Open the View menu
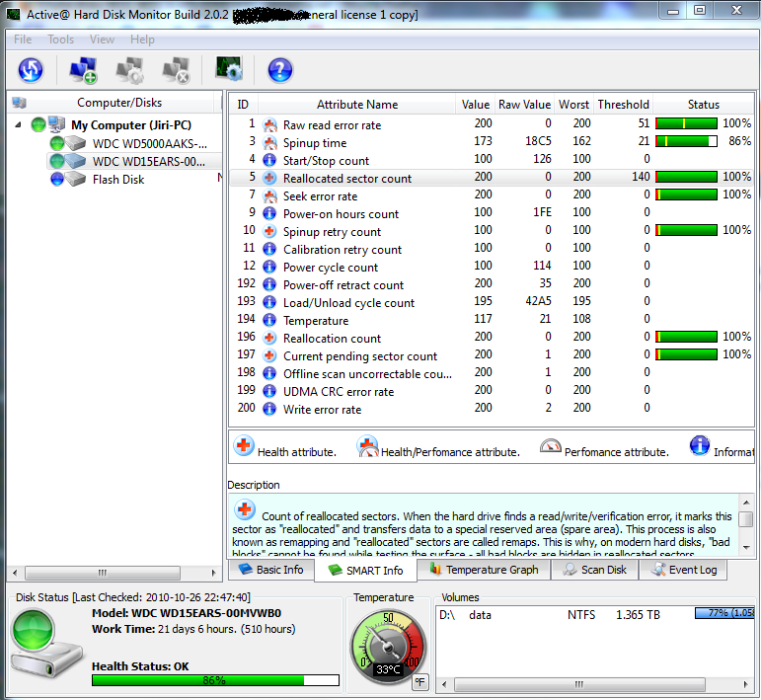The image size is (761, 700). [x=102, y=39]
